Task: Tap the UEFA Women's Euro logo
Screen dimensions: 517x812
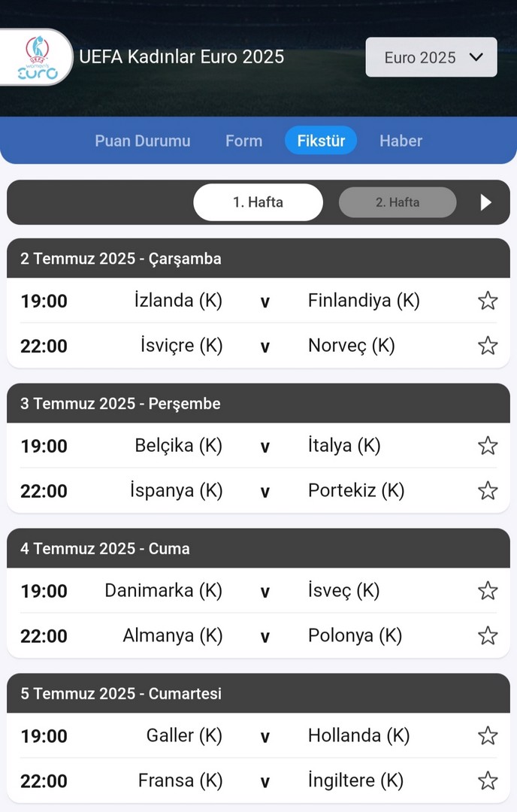Action: pyautogui.click(x=38, y=57)
